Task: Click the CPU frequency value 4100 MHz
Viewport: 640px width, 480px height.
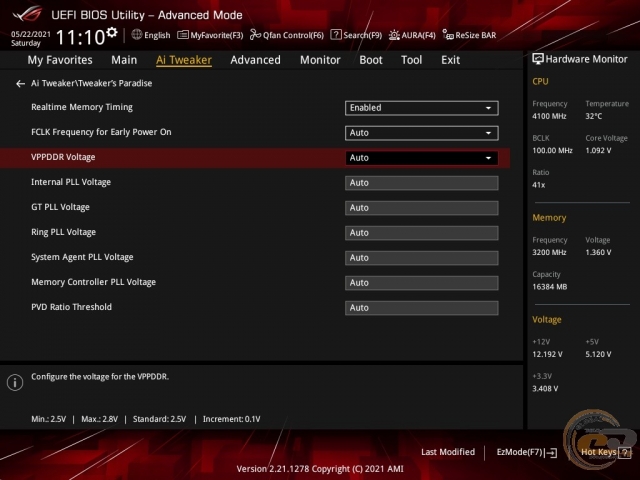Action: (x=549, y=116)
